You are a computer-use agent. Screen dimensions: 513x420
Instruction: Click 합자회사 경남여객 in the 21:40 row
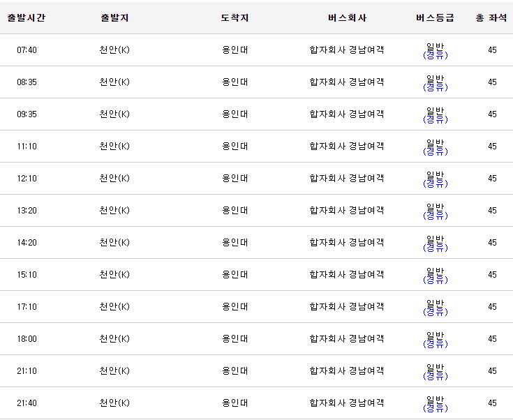click(x=347, y=403)
